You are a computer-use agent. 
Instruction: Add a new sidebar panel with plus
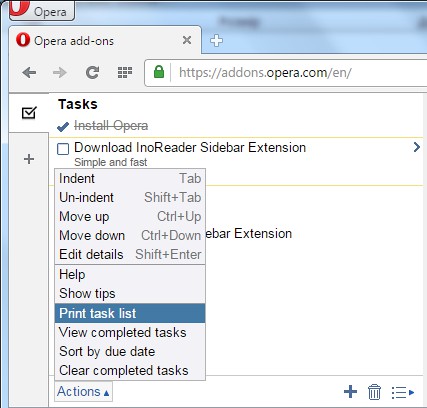pos(29,159)
